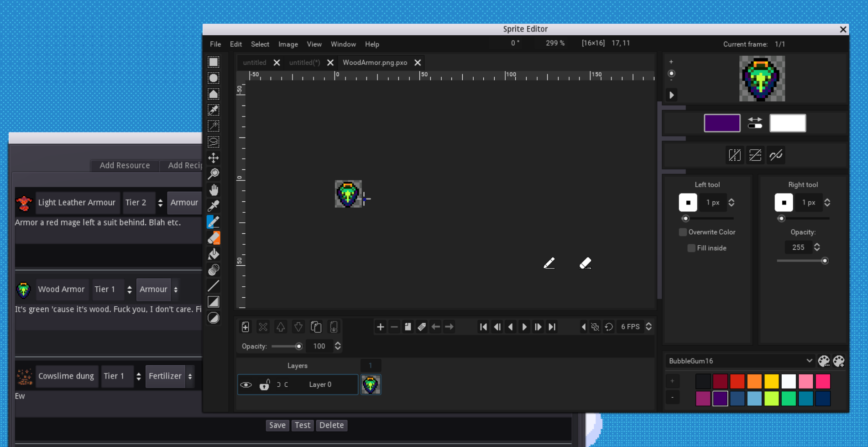This screenshot has height=447, width=868.
Task: Select the Move tool
Action: [213, 158]
